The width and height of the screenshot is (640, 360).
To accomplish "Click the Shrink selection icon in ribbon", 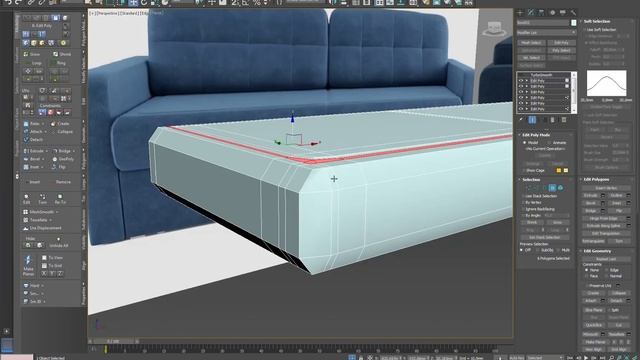I will pos(56,54).
